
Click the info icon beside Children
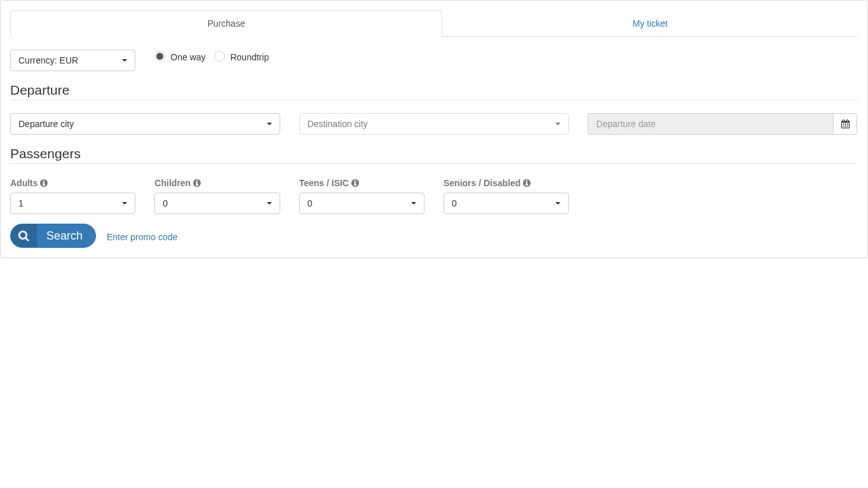(x=197, y=183)
